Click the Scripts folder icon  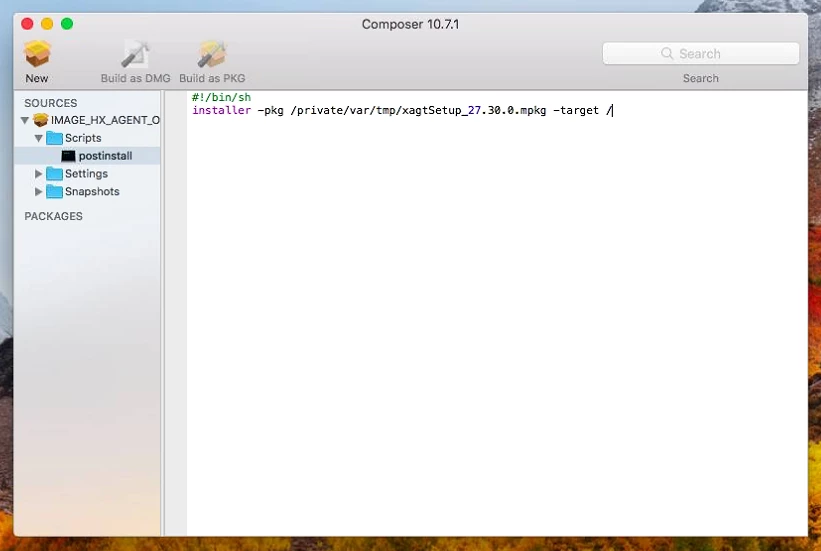click(54, 138)
